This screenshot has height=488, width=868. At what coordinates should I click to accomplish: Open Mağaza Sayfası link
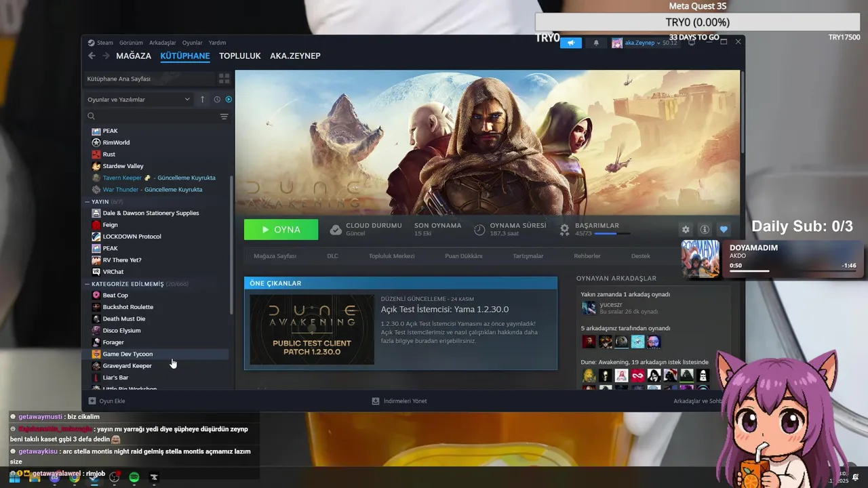pos(275,256)
